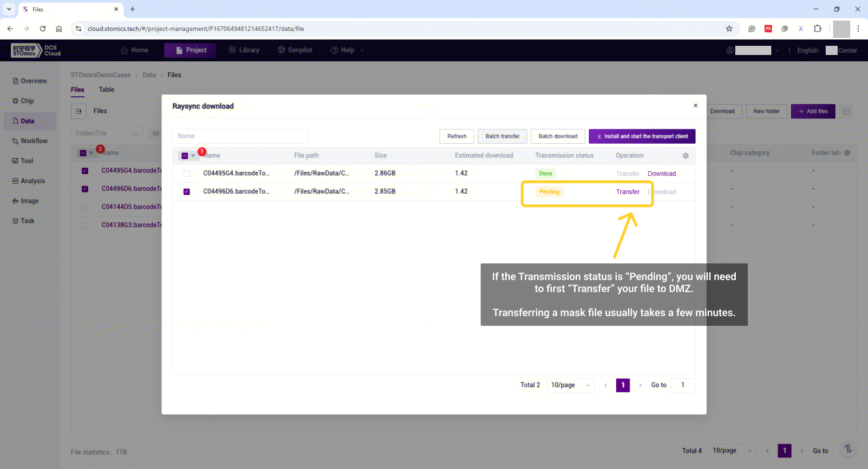Click Download link for C04495G4 file
868x469 pixels.
[661, 174]
